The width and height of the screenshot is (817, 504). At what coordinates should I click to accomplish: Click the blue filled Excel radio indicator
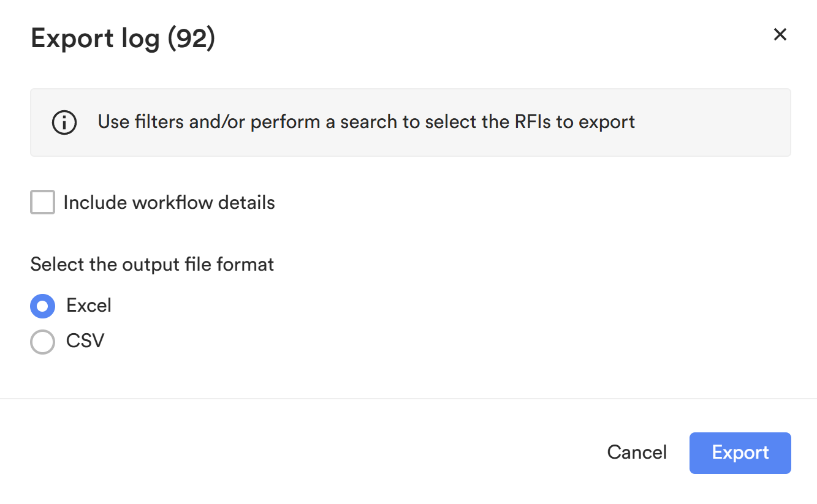tap(42, 306)
